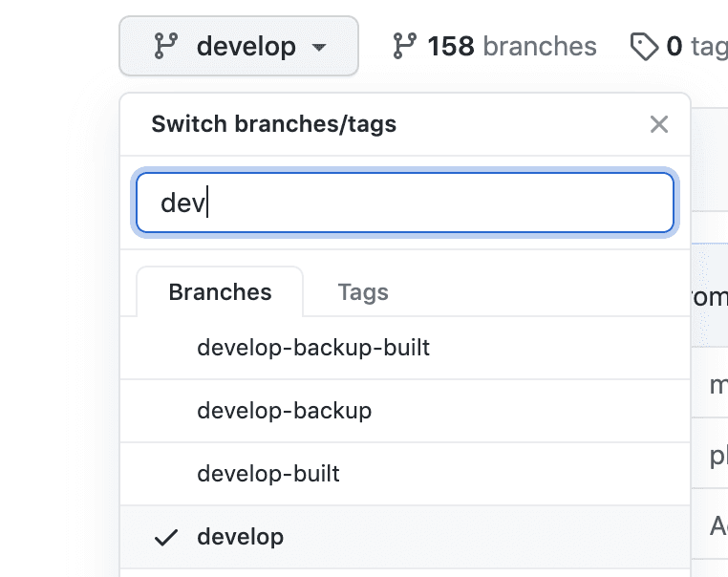Select the develop-backup-built branch
The image size is (728, 577).
click(x=313, y=348)
